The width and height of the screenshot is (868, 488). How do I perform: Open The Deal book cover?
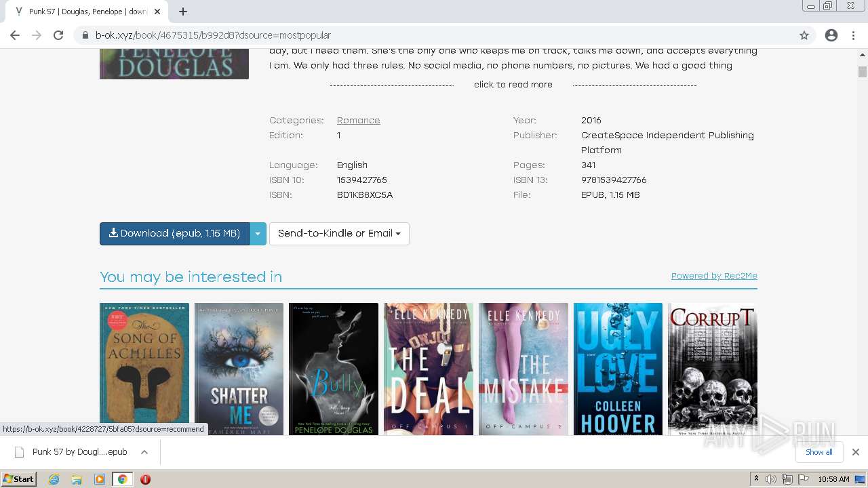click(429, 369)
